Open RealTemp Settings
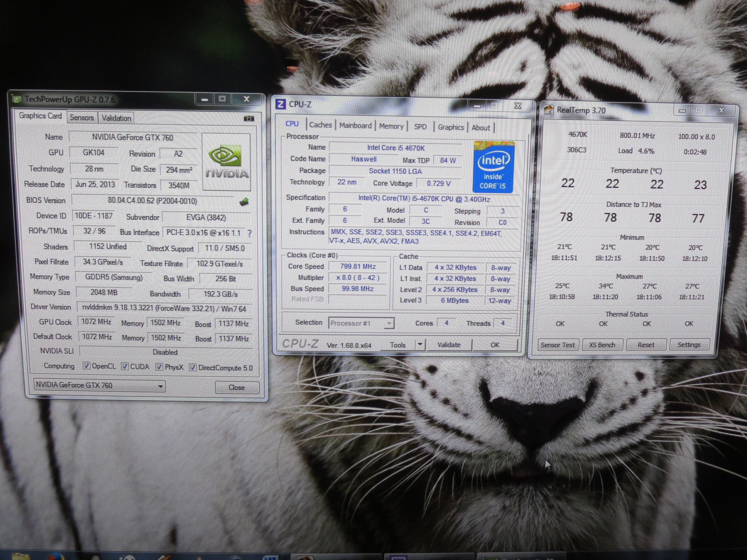747x560 pixels. [x=689, y=344]
